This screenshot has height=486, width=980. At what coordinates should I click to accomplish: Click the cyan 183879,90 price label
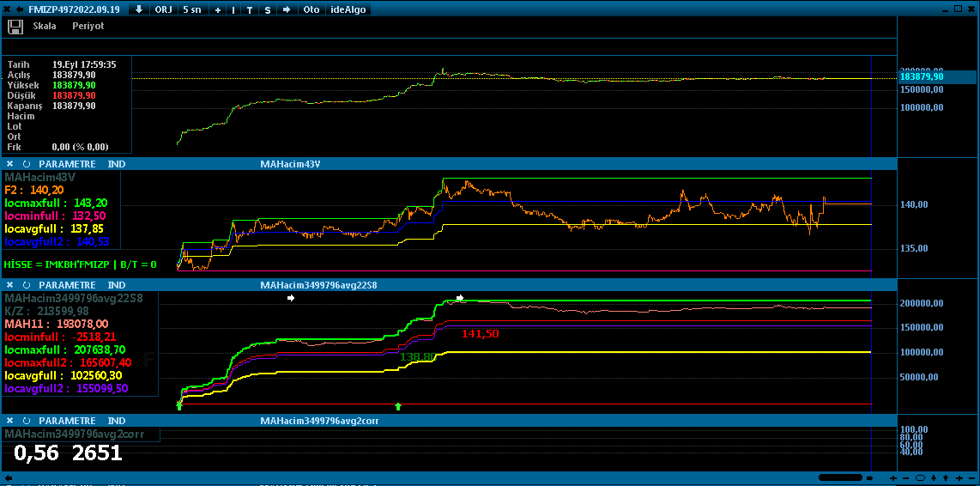point(922,76)
